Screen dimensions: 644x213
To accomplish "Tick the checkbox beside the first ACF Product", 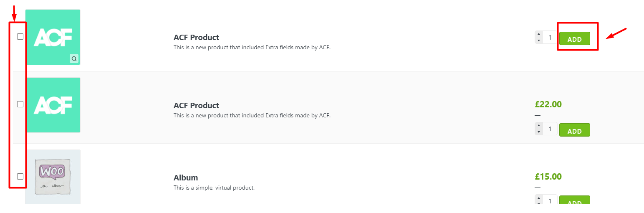I will point(20,36).
